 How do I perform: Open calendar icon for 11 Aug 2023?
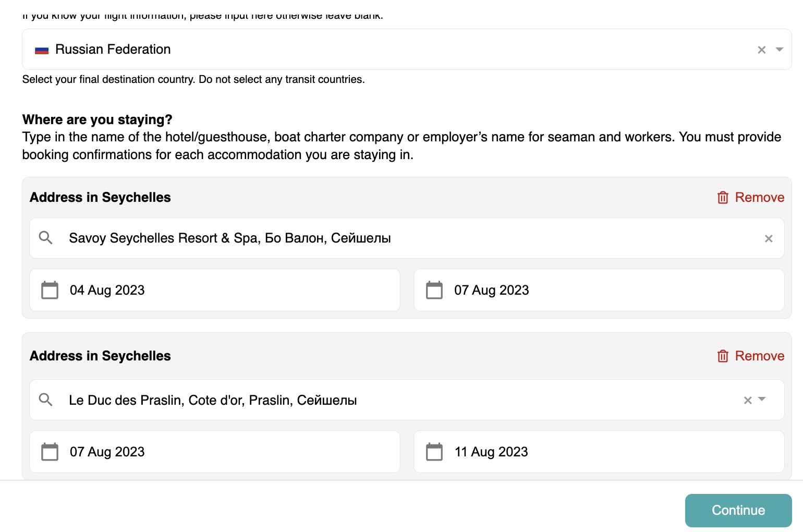coord(434,452)
